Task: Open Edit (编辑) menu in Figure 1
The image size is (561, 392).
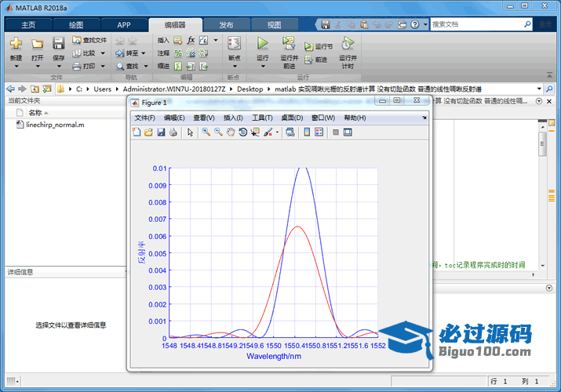Action: (174, 118)
